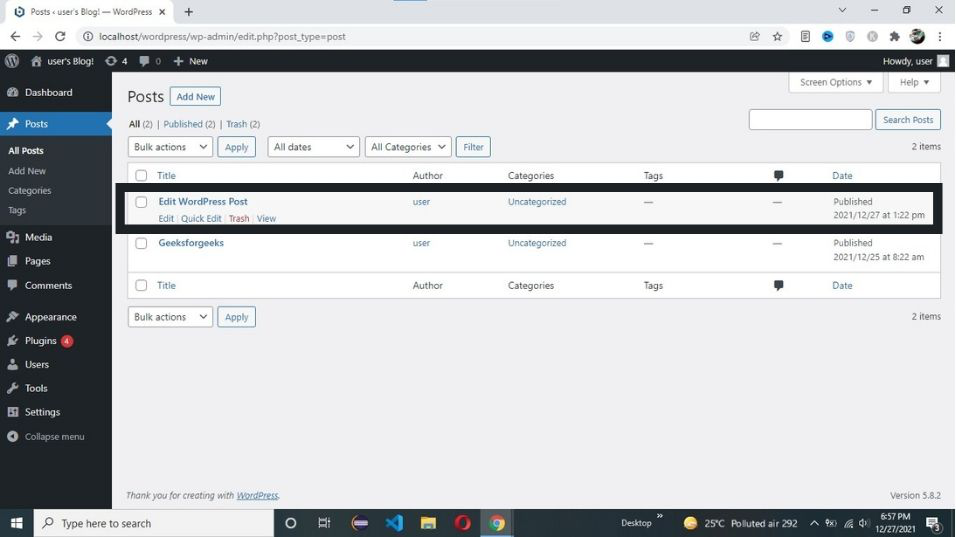Open the top Bulk actions dropdown
Image resolution: width=956 pixels, height=537 pixels.
[170, 147]
